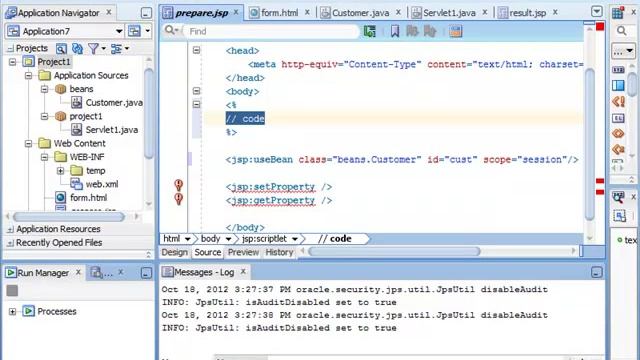Screen dimensions: 640x360
Task: Click the gray stop button in Run Manager
Action: (x=12, y=291)
